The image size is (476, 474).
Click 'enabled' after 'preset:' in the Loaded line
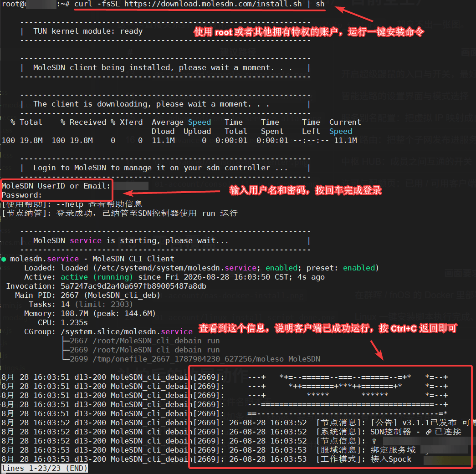click(x=359, y=268)
